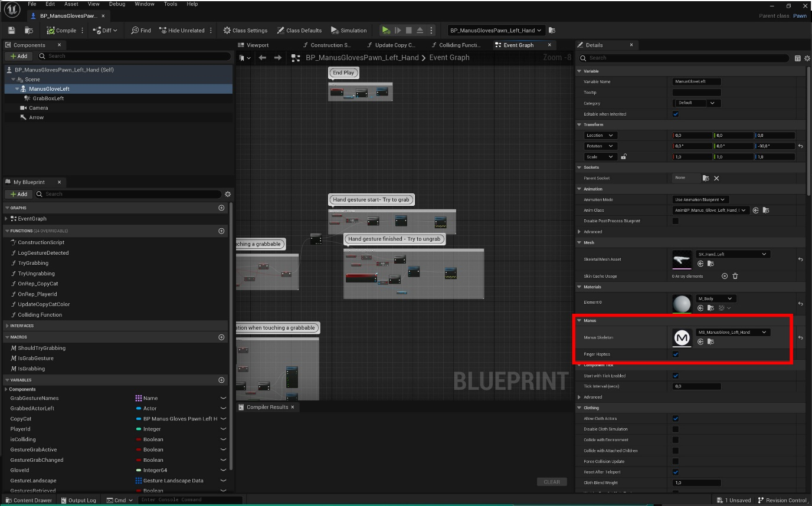The image size is (812, 506).
Task: Click the Class Defaults button
Action: coord(299,30)
